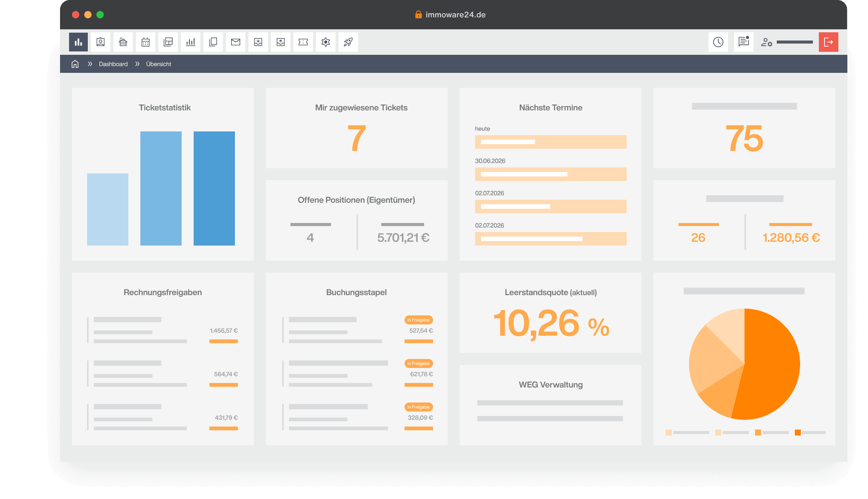Open settings gear icon
The height and width of the screenshot is (499, 868).
point(326,42)
